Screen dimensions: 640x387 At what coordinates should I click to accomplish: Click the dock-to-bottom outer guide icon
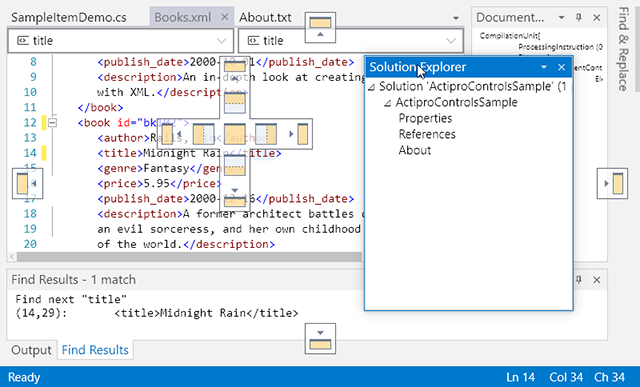pos(320,339)
